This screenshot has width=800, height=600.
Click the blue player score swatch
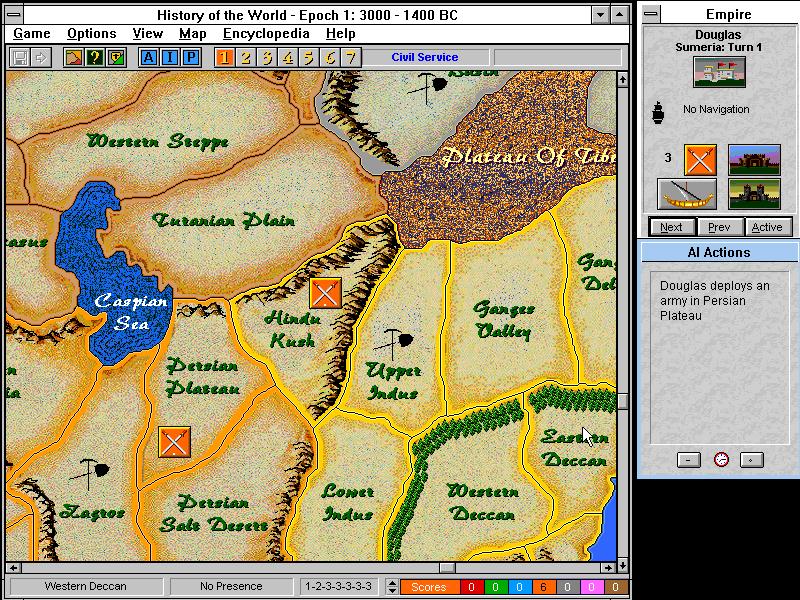tap(519, 587)
